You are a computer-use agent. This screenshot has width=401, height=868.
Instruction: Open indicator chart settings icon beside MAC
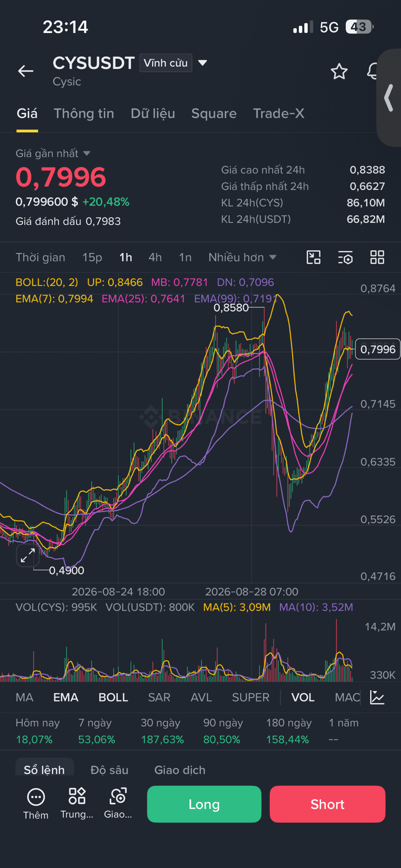click(377, 697)
